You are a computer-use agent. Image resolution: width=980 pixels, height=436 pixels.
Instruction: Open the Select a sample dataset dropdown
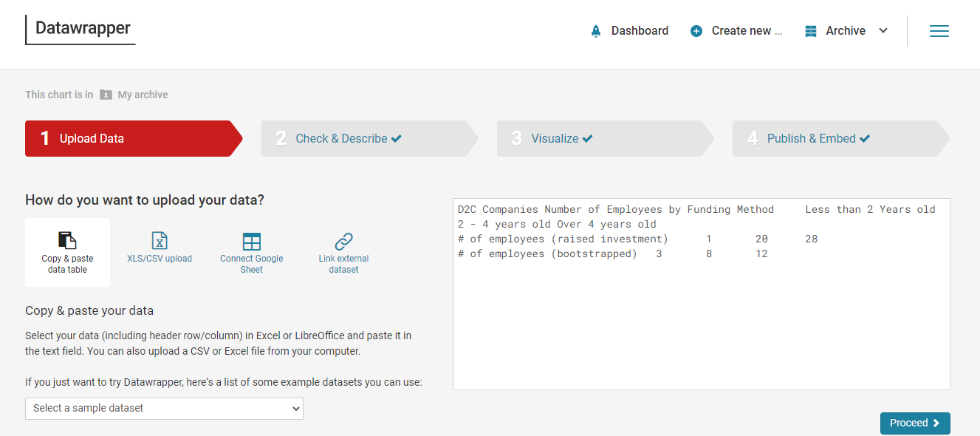pos(164,408)
